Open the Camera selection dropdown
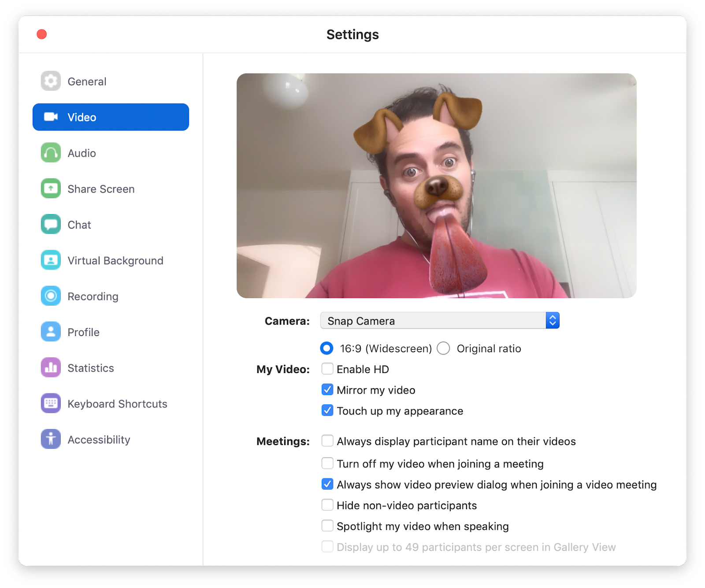Screen dimensions: 705x588 click(x=440, y=321)
